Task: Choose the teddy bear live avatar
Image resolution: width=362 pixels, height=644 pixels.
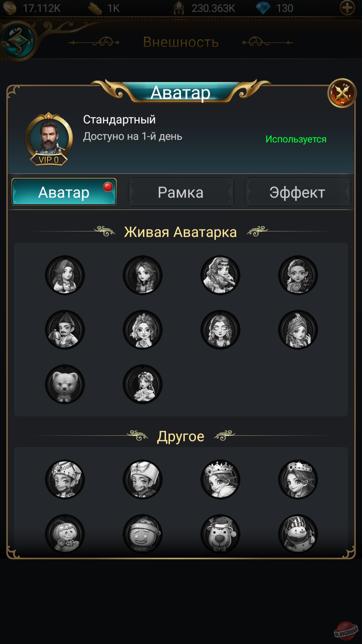Action: pos(65,384)
